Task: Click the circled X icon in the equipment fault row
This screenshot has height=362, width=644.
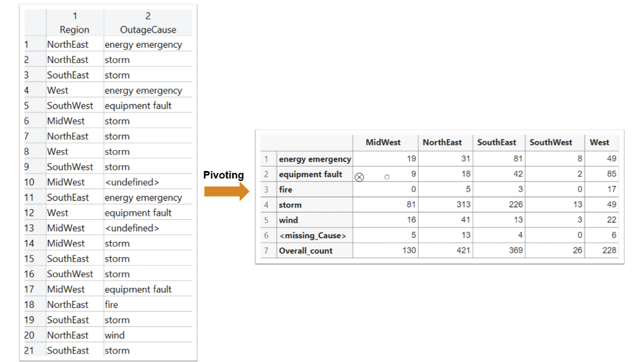Action: click(x=359, y=177)
